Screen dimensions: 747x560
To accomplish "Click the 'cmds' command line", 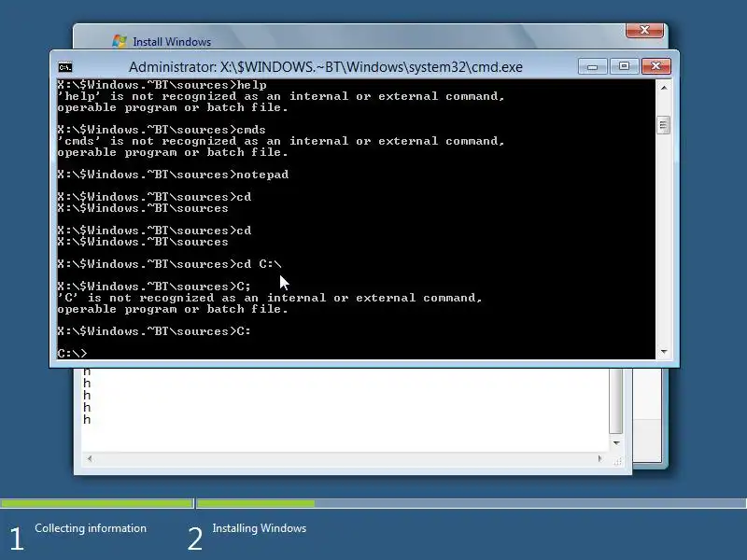I will [x=161, y=130].
